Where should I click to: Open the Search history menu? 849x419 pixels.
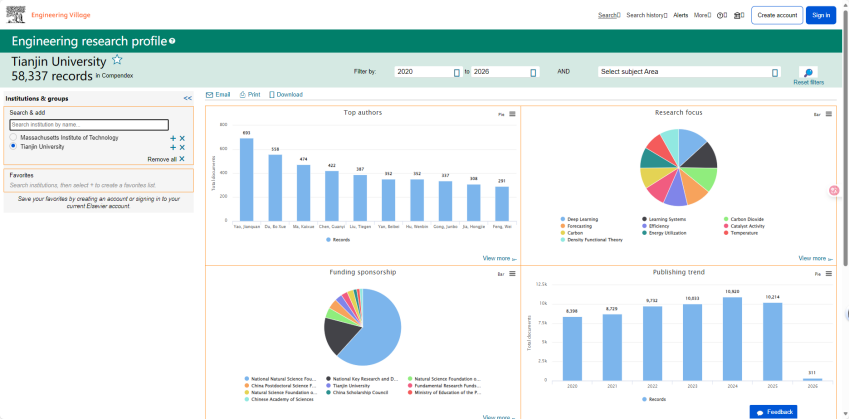[646, 15]
